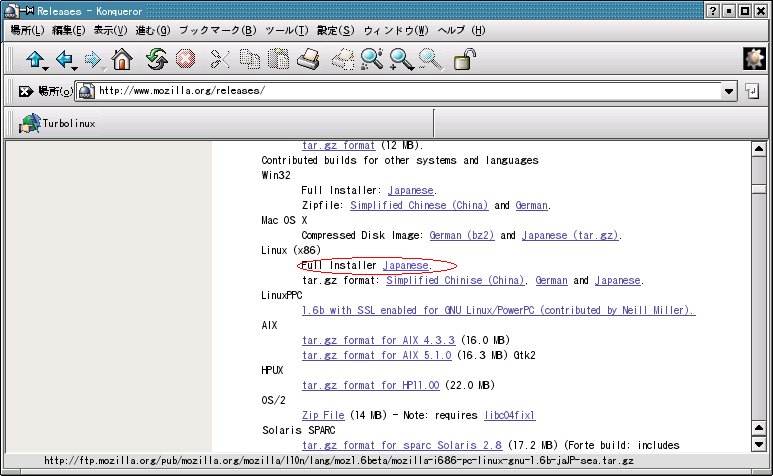Click the scrollbar up arrow at top
This screenshot has width=773, height=476.
[759, 149]
